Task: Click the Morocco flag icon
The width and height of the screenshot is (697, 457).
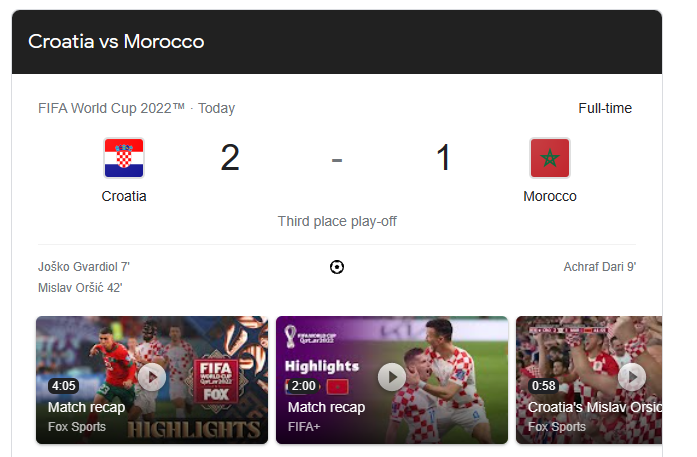Action: pyautogui.click(x=550, y=158)
